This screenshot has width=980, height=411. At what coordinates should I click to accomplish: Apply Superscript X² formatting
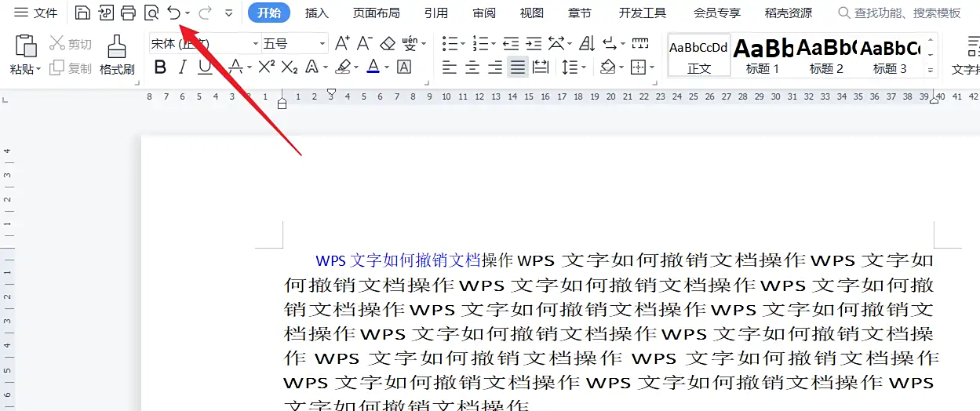(267, 67)
